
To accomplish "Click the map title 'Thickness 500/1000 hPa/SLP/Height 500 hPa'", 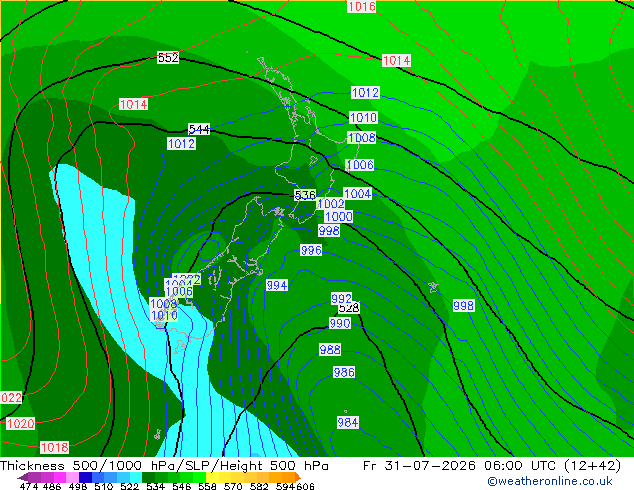I will [164, 466].
